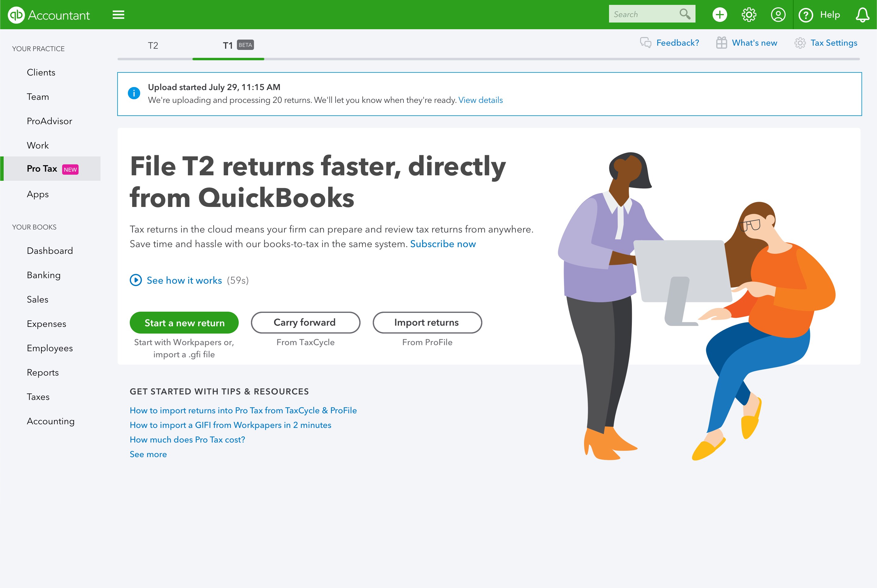Switch to the T2 tab
This screenshot has height=588, width=877.
point(153,45)
